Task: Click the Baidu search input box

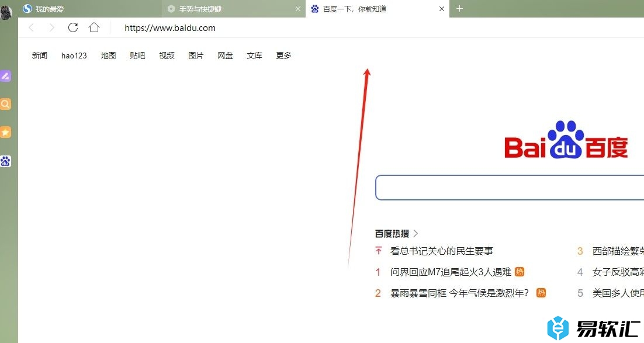Action: click(510, 188)
